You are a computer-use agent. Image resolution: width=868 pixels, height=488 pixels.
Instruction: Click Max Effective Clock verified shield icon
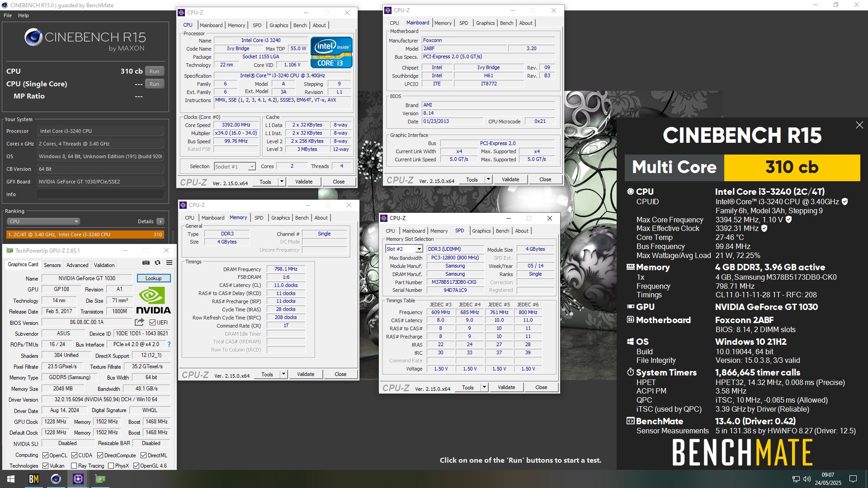pos(764,228)
